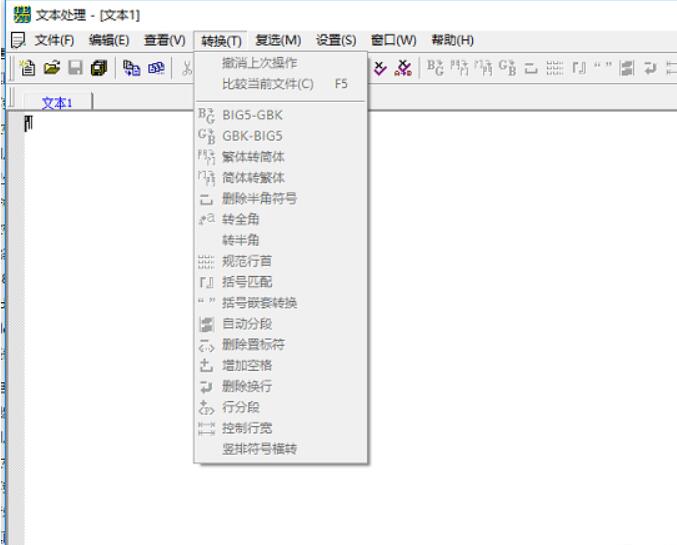Click the traditional-to-simplified toolbar icon
This screenshot has height=545, width=677.
click(459, 68)
